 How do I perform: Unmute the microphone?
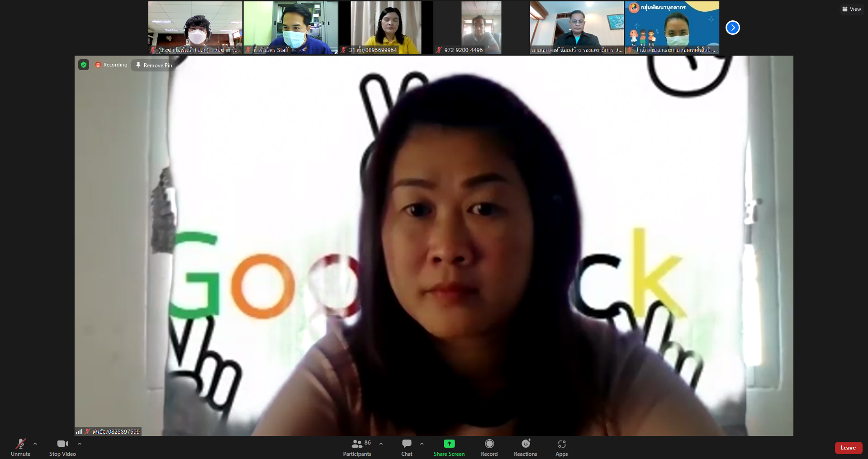20,448
